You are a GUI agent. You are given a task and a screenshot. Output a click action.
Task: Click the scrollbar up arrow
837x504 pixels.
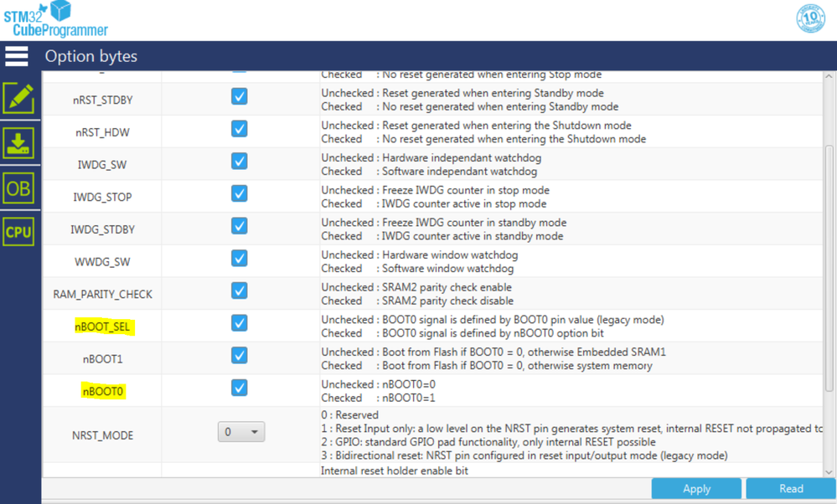pyautogui.click(x=829, y=77)
